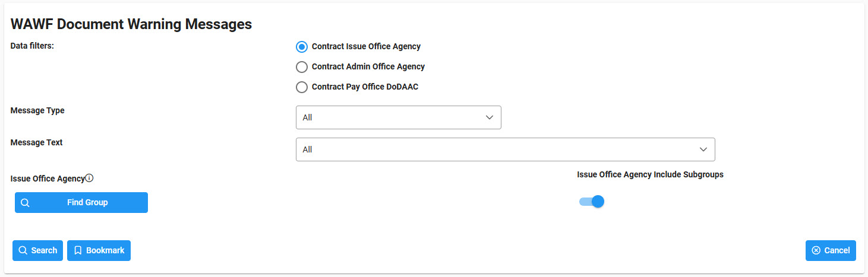Click the magnifier icon inside Find Group
Viewport: 868px width, 277px height.
click(25, 202)
